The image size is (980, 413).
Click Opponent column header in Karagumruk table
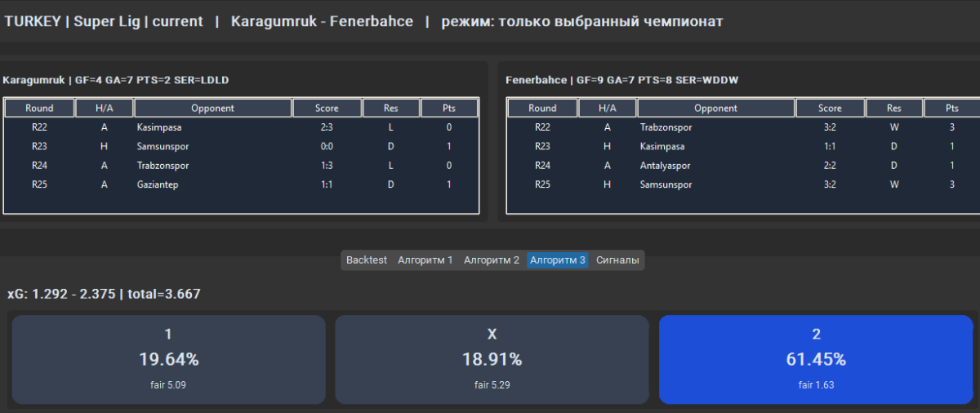(212, 109)
